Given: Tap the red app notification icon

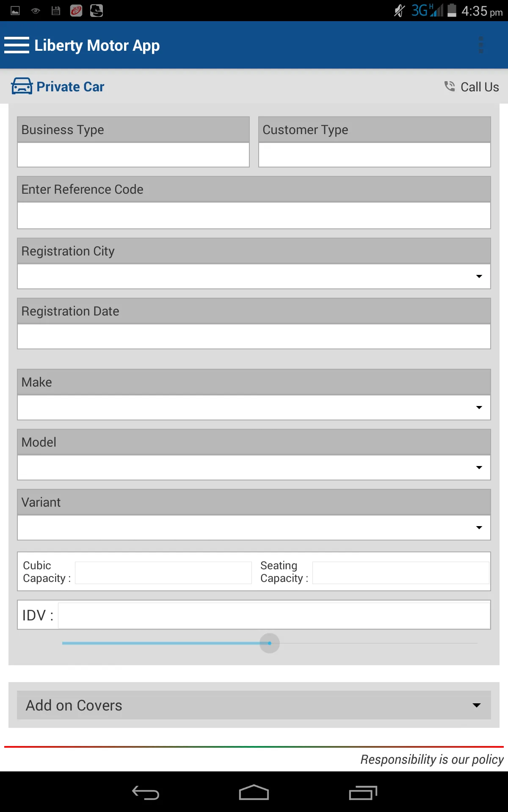Looking at the screenshot, I should [x=76, y=11].
